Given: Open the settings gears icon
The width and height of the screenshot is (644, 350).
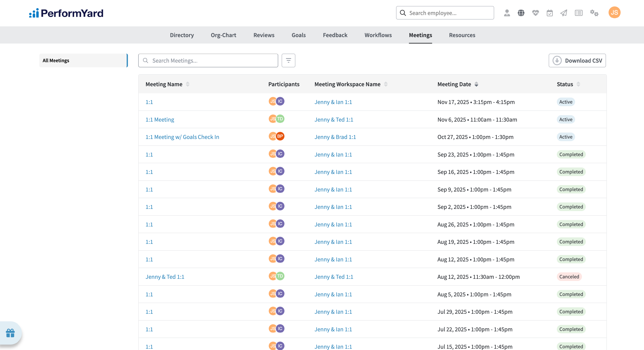Looking at the screenshot, I should [x=594, y=13].
